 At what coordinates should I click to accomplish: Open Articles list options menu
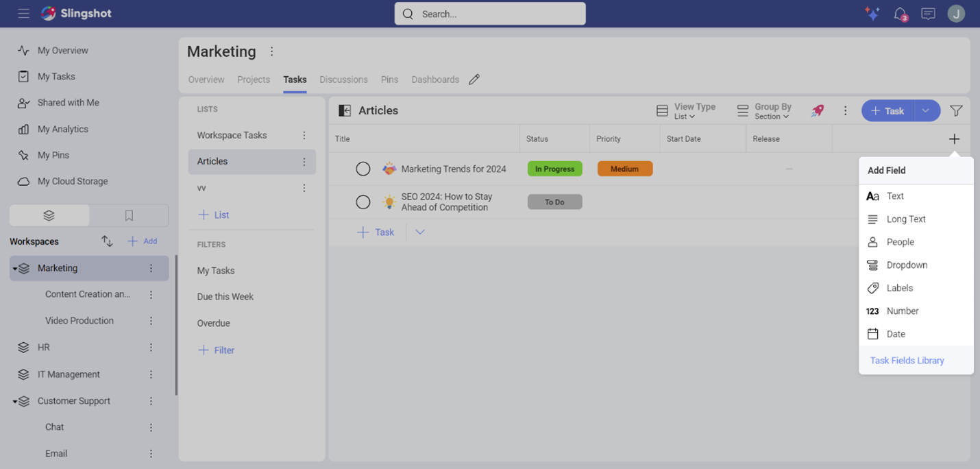(x=304, y=161)
